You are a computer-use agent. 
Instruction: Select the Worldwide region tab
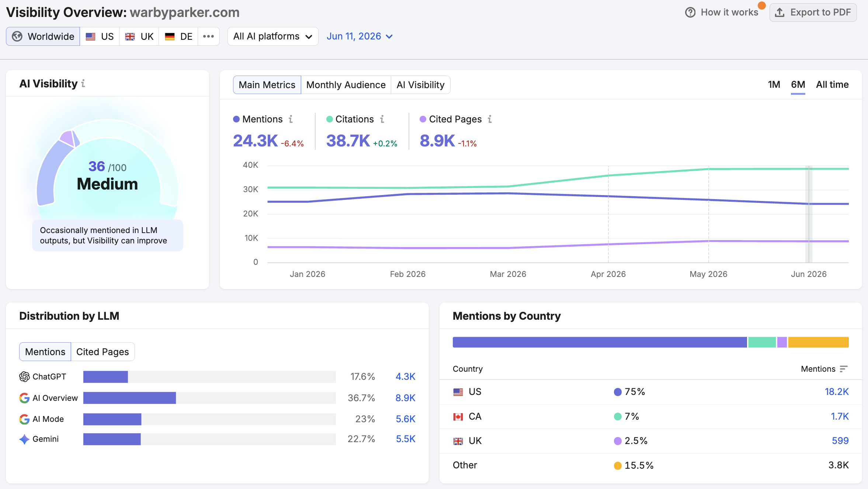coord(43,36)
